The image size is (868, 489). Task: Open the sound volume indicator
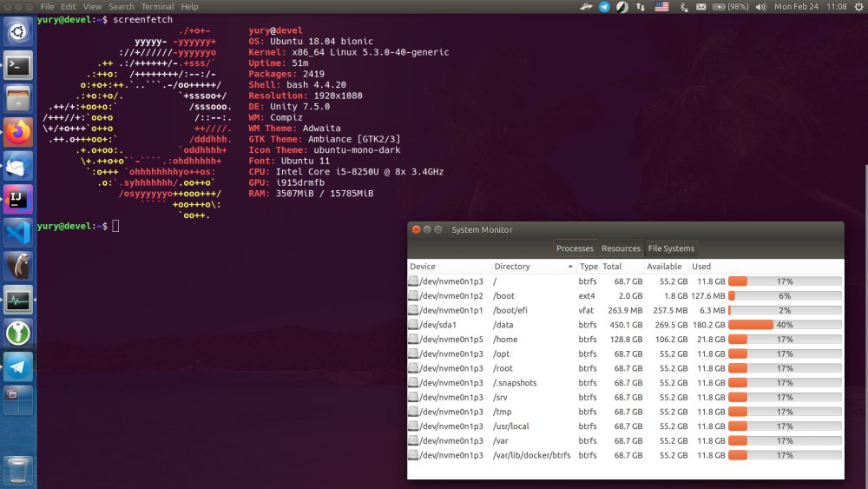click(761, 7)
